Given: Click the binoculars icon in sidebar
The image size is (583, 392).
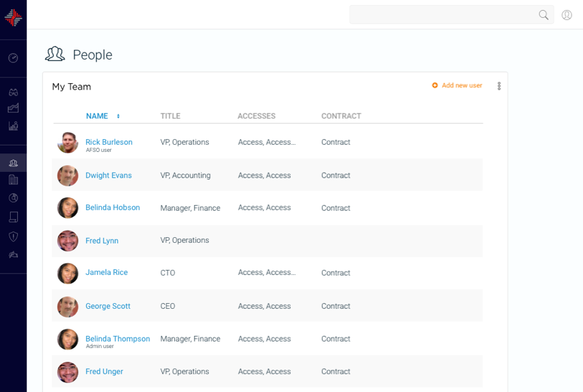Looking at the screenshot, I should (x=13, y=92).
